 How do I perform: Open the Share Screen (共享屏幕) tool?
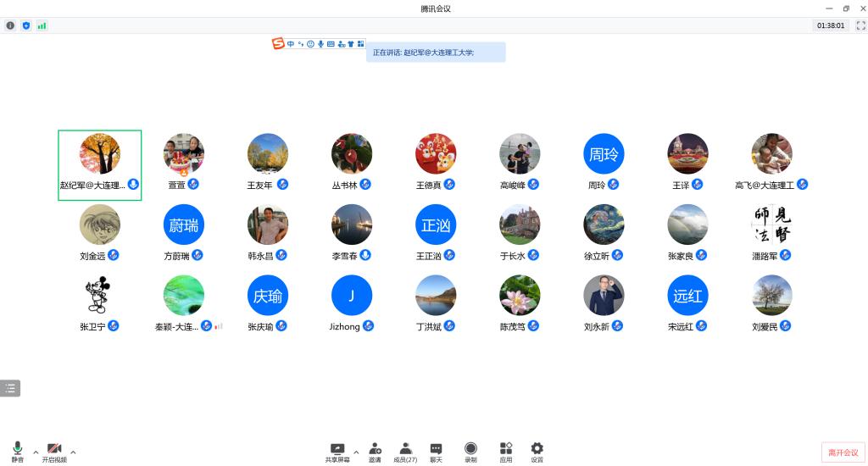click(x=337, y=451)
